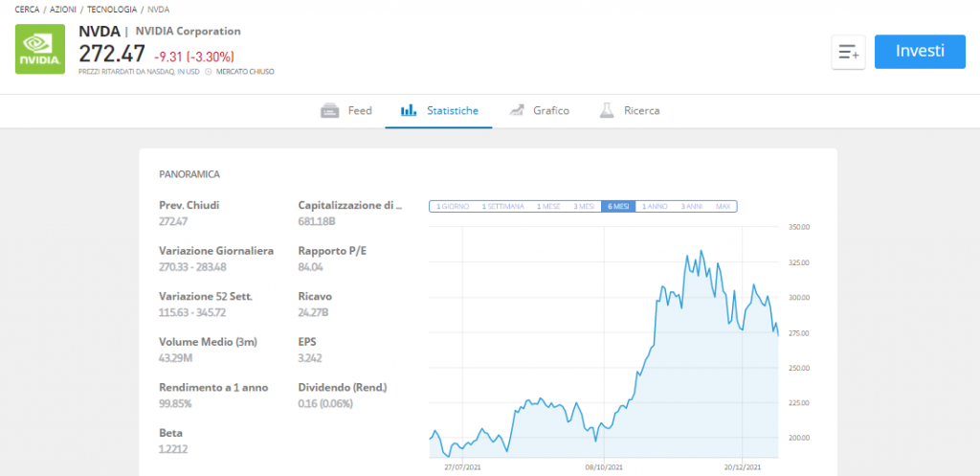This screenshot has width=980, height=476.
Task: Click the 350.00 price axis label
Action: tap(797, 227)
